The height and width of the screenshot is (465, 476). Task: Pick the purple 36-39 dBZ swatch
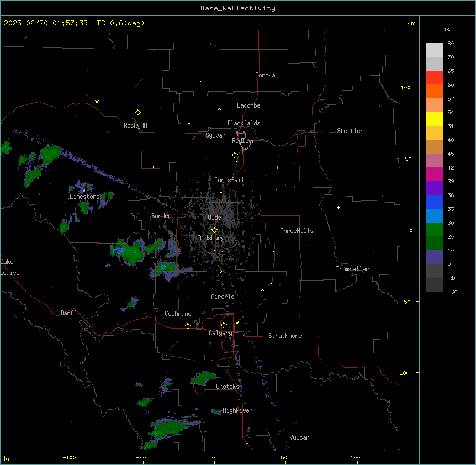[x=434, y=188]
